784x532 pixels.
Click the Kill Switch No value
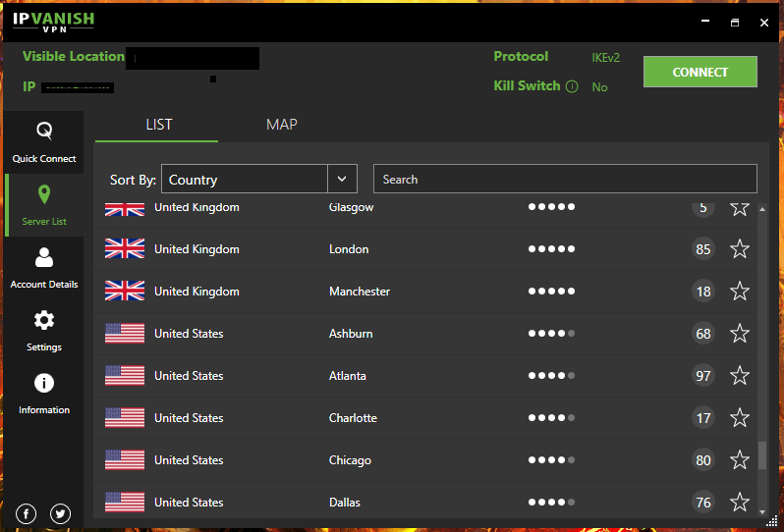[599, 87]
